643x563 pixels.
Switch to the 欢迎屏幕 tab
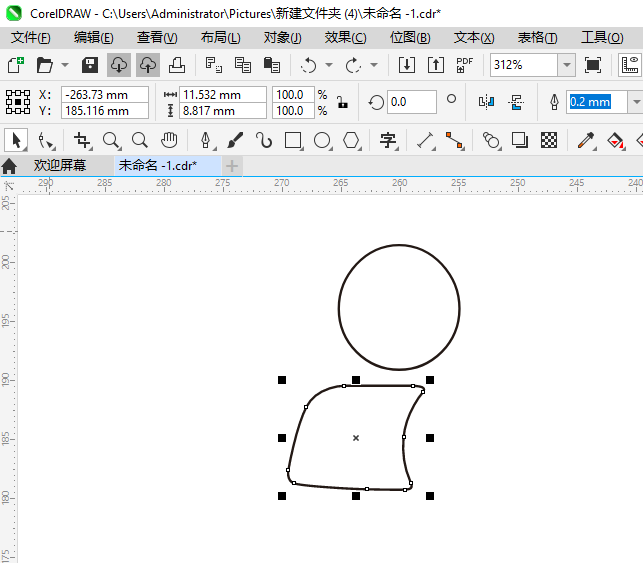pos(59,165)
